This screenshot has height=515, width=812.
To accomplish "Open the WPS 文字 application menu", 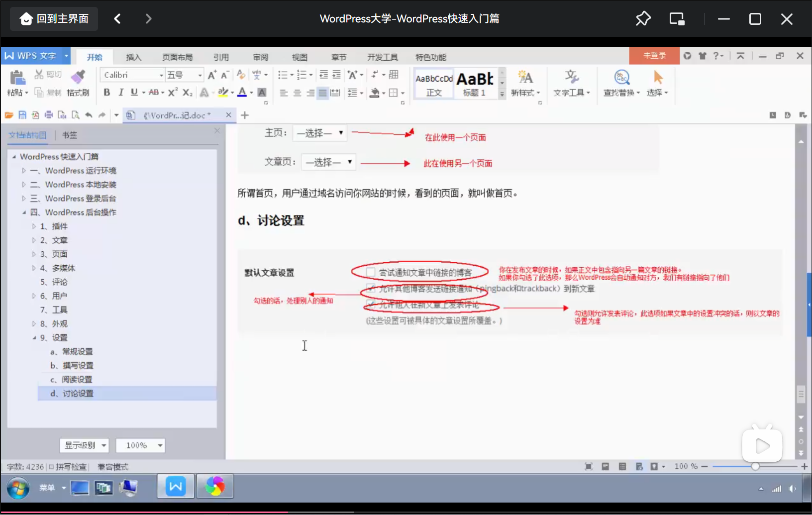I will click(x=36, y=56).
